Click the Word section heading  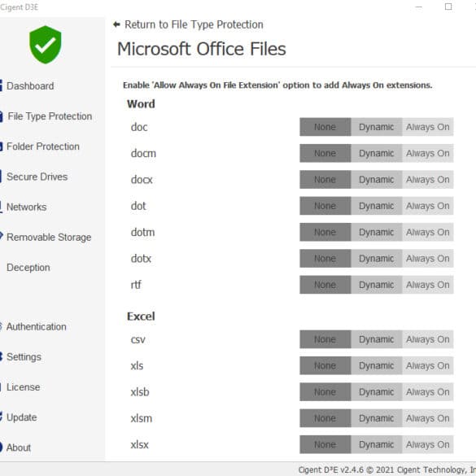pyautogui.click(x=141, y=104)
